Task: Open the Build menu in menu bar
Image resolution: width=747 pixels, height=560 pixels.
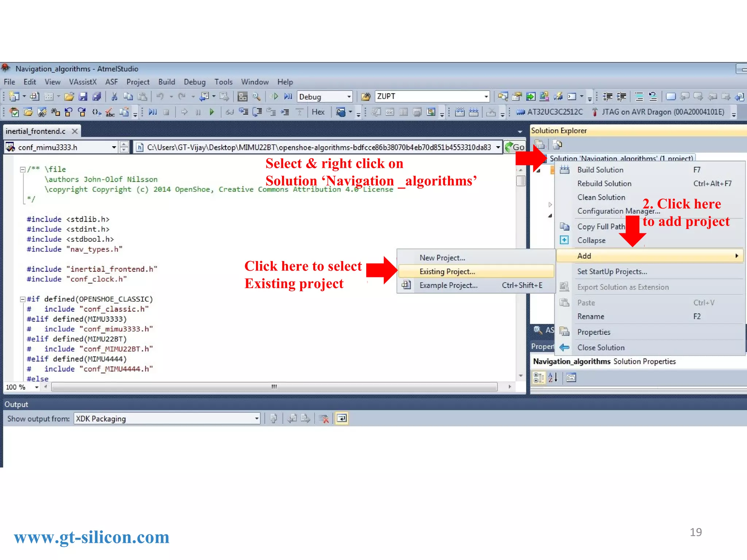Action: (167, 82)
